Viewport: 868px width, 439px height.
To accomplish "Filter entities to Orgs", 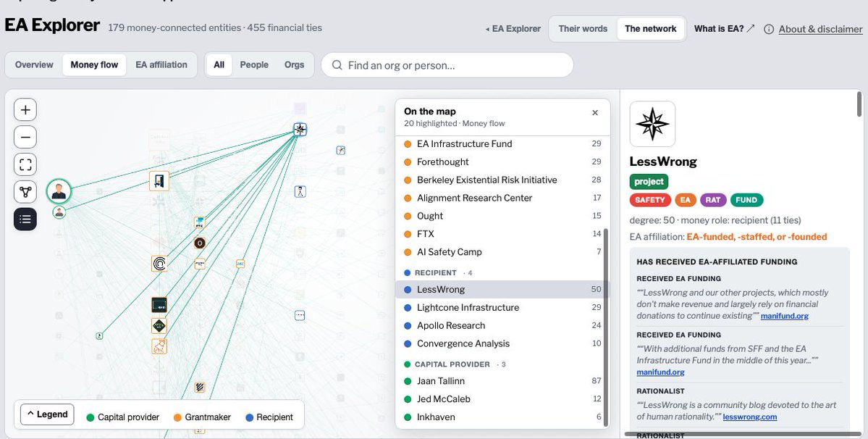I will pyautogui.click(x=294, y=64).
